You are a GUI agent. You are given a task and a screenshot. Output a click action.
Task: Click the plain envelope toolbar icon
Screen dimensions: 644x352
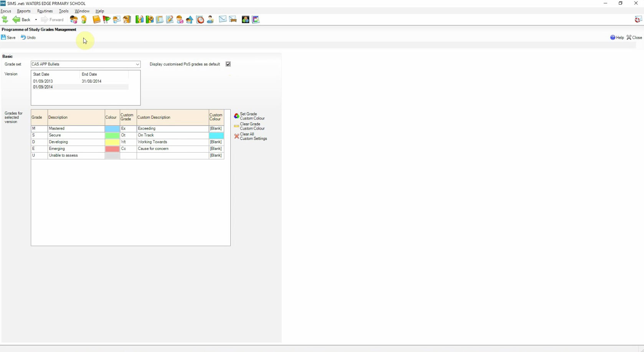click(223, 19)
